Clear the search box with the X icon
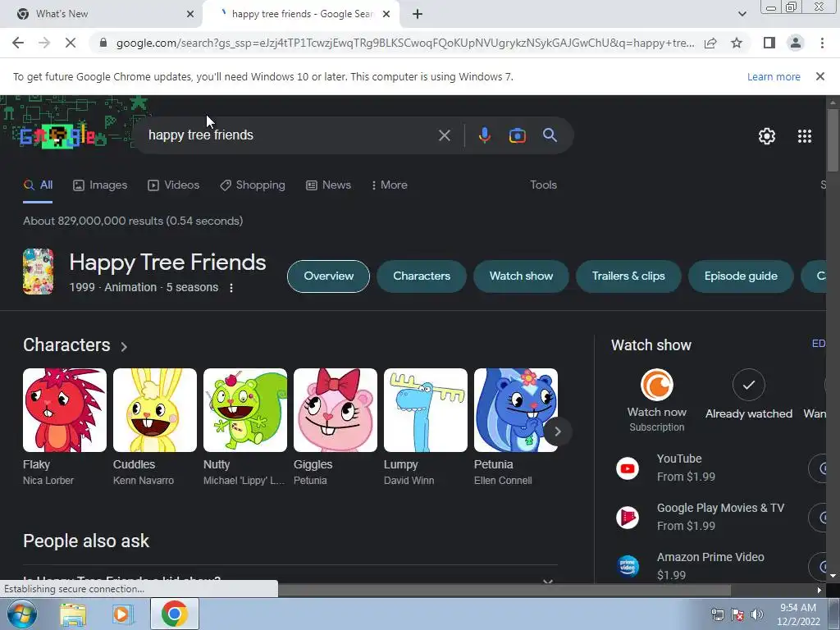 [444, 135]
